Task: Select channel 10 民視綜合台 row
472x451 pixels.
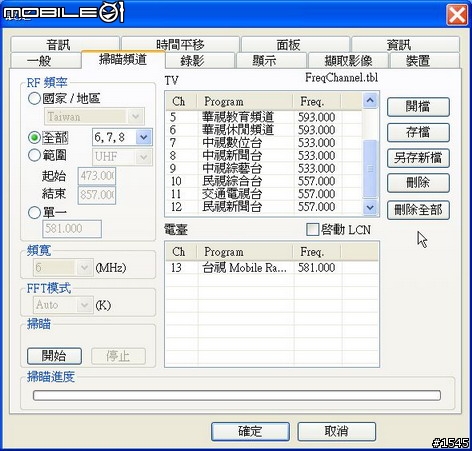Action: (x=264, y=181)
